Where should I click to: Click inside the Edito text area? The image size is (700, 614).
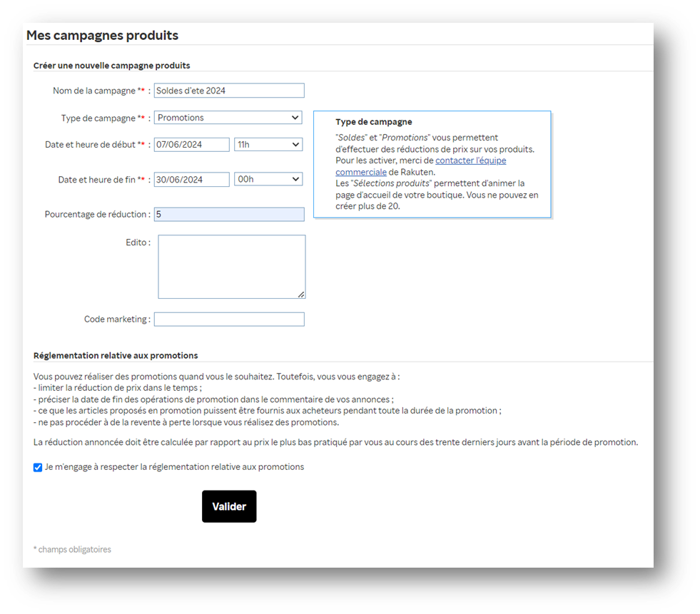pos(231,266)
